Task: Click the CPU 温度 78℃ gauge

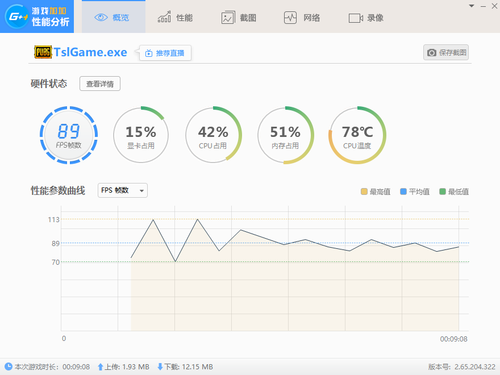Action: point(357,135)
